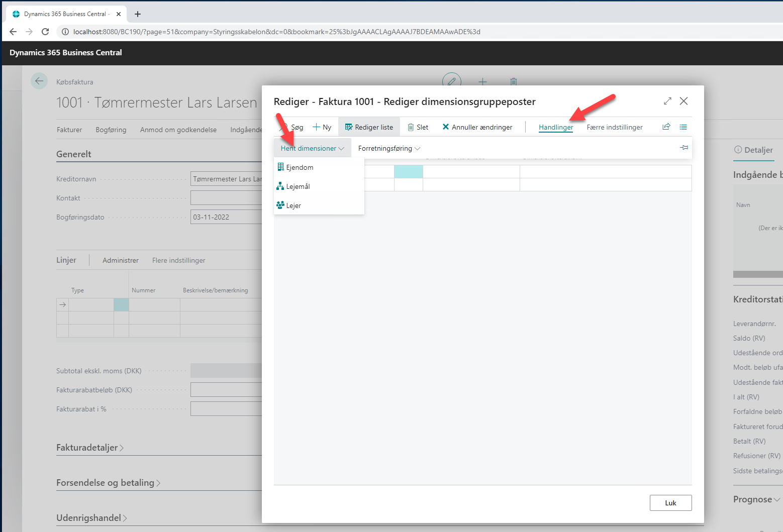The width and height of the screenshot is (783, 532).
Task: Open the Forretningsføring dropdown
Action: 389,148
